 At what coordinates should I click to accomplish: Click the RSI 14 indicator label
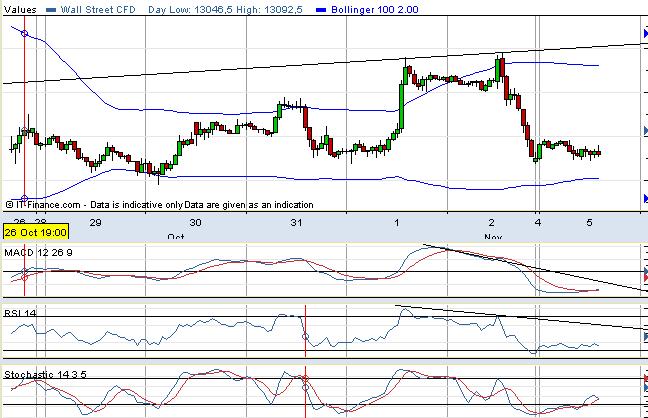pos(20,313)
